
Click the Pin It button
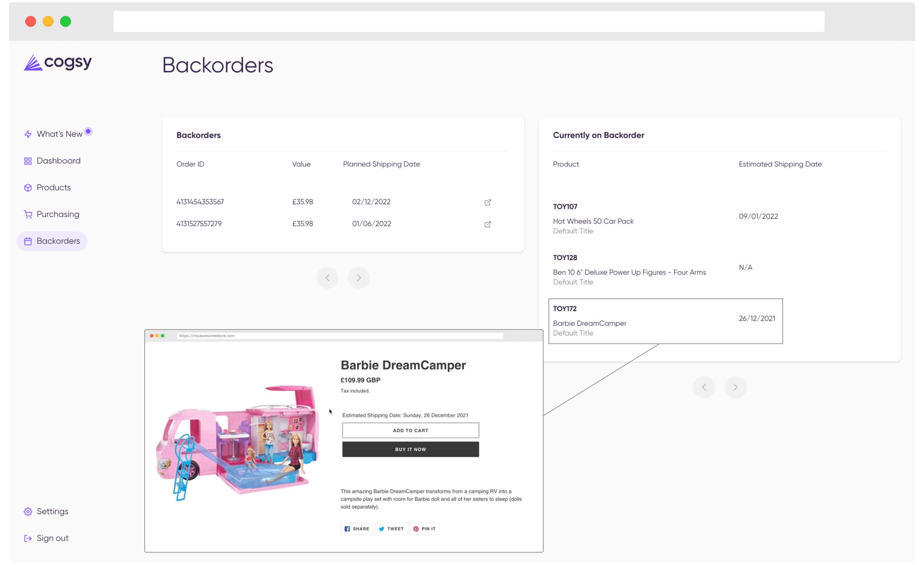(x=424, y=529)
